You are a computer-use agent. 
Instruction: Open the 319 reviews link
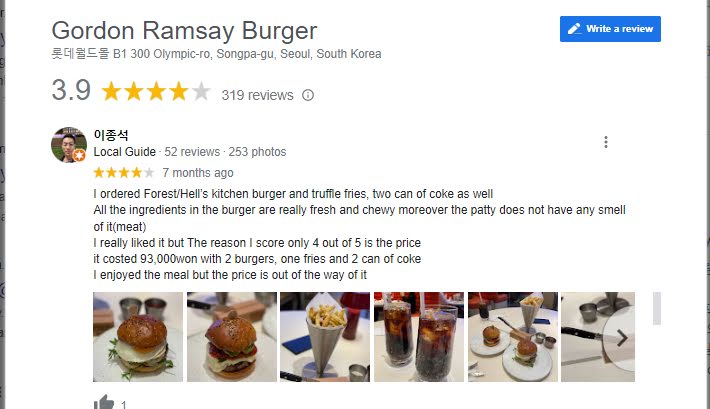click(257, 95)
